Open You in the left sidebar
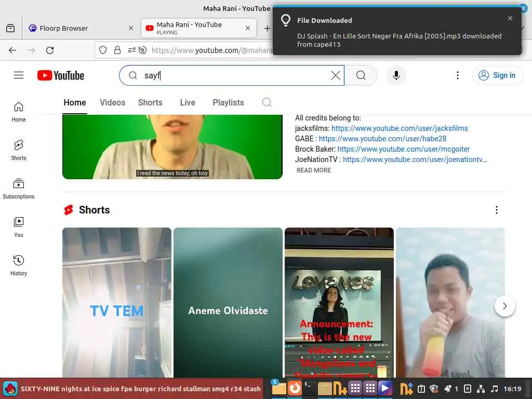The height and width of the screenshot is (399, 532). tap(19, 228)
